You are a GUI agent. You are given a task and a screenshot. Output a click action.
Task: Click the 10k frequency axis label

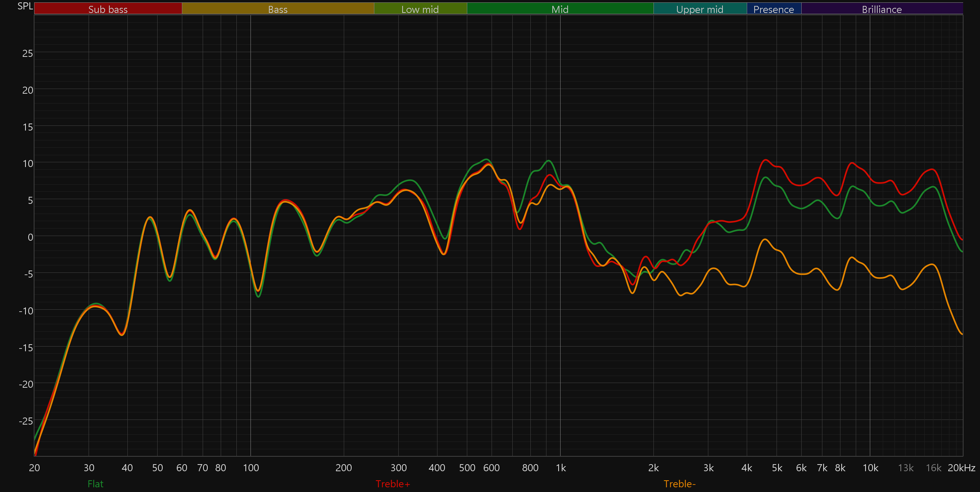[x=870, y=468]
